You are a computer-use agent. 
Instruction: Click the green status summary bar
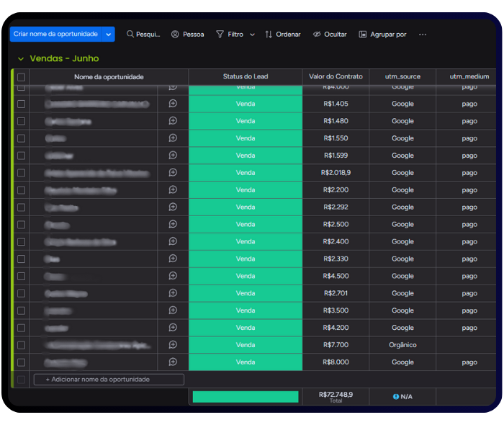point(245,397)
